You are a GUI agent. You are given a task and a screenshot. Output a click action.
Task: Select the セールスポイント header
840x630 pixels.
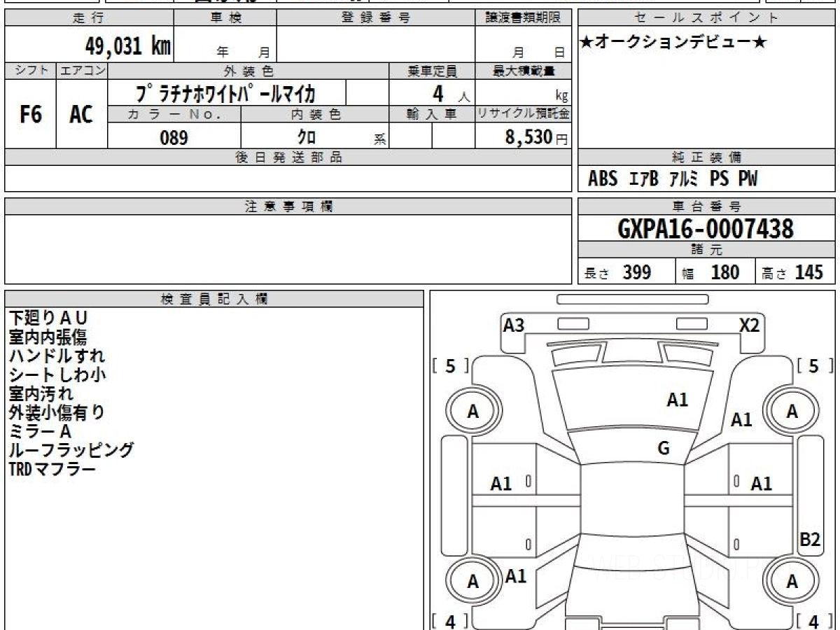point(706,18)
